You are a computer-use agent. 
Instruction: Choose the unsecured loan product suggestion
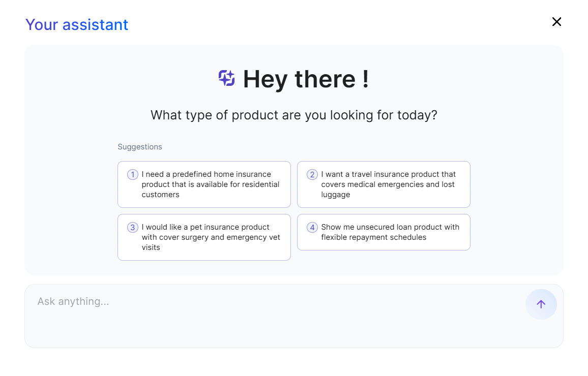coord(384,232)
